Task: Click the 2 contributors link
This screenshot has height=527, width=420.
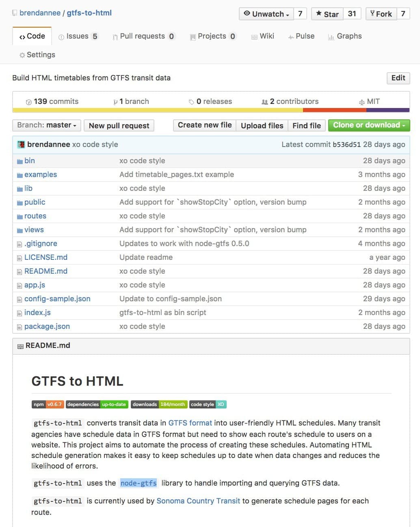Action: (290, 102)
